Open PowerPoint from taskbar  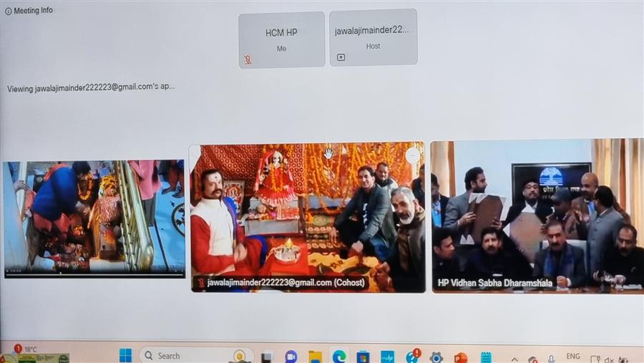click(x=460, y=358)
